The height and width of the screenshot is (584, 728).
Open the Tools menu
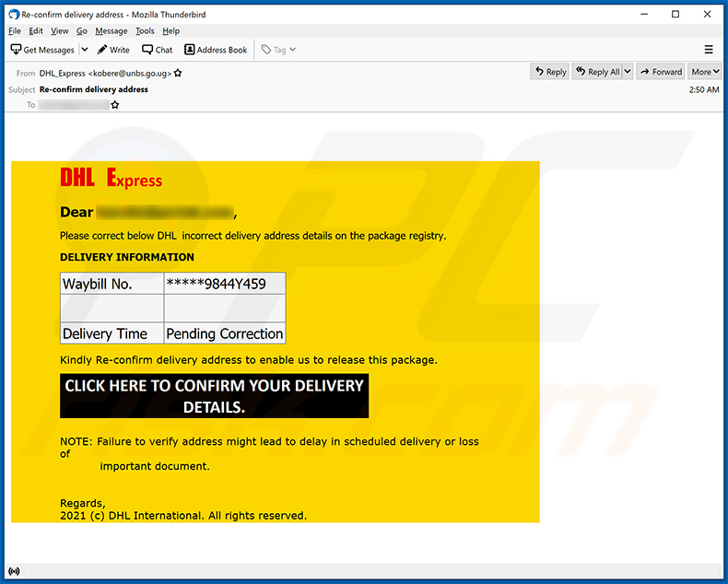coord(145,31)
